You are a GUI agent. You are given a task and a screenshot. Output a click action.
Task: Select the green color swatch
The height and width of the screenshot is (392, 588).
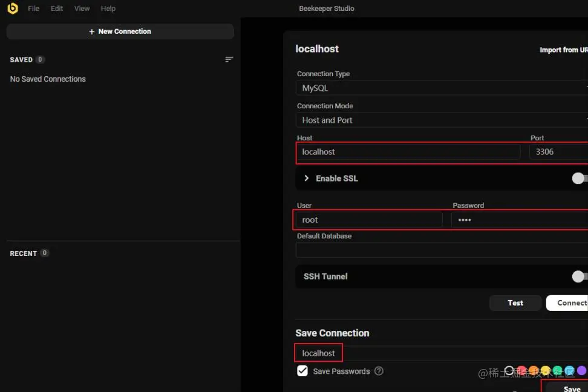coord(557,371)
